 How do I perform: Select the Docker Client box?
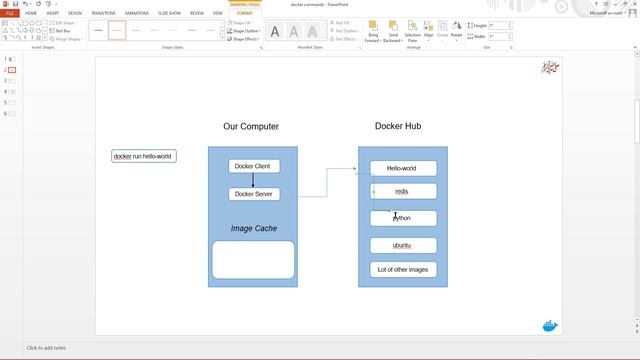coord(254,166)
